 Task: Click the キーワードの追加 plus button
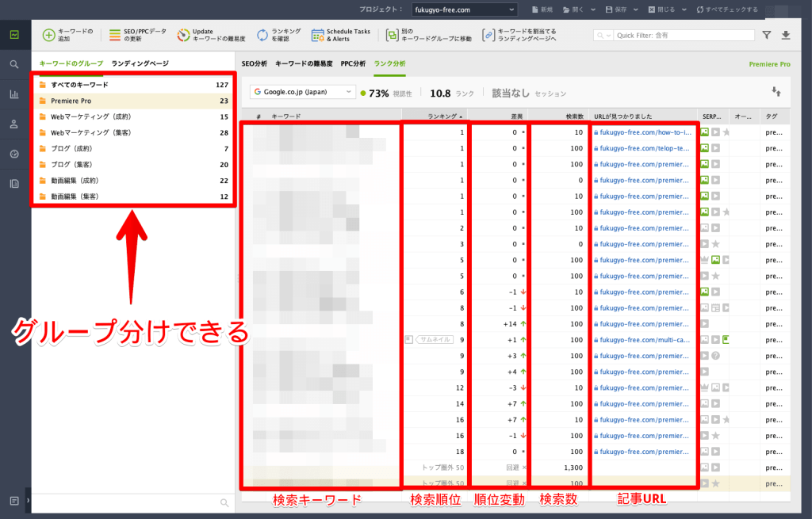[68, 35]
